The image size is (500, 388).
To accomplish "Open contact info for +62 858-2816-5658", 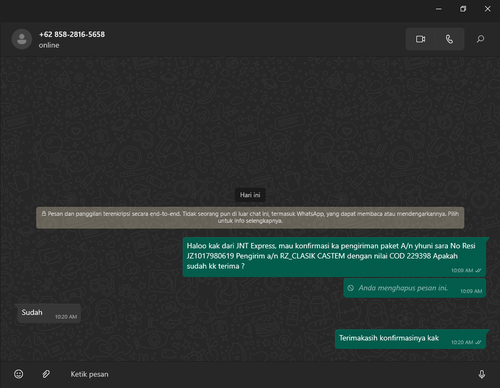I will point(72,34).
